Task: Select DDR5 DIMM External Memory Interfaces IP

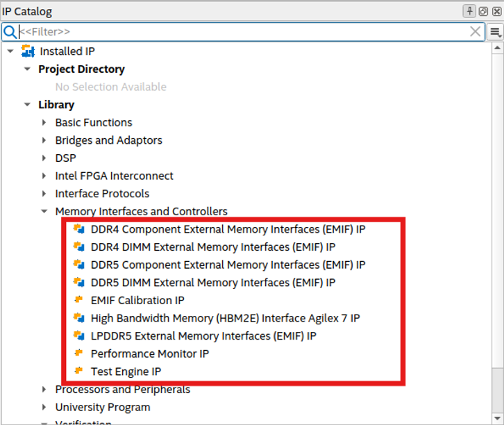Action: tap(212, 283)
